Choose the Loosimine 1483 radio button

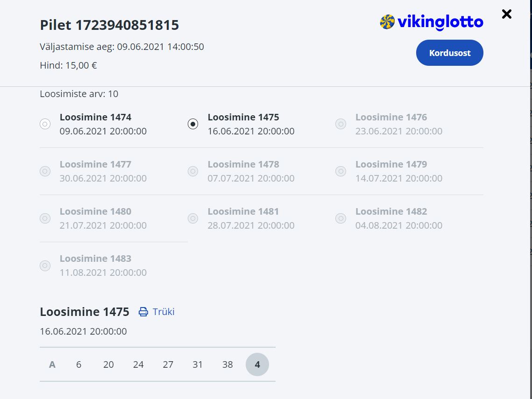coord(45,266)
